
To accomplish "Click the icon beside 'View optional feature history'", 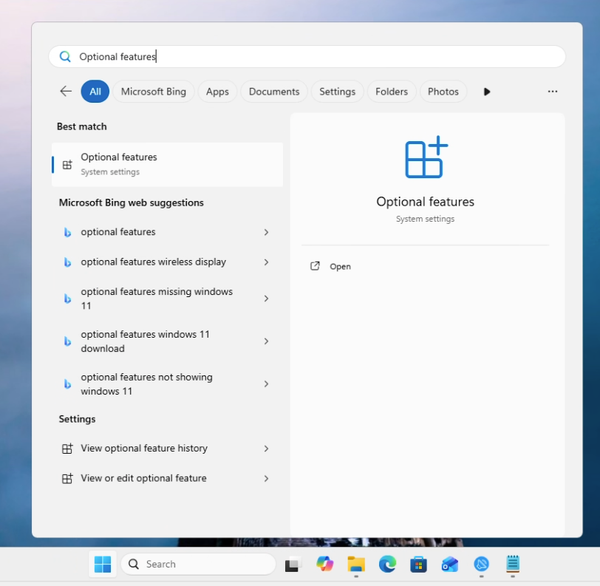I will pos(67,448).
